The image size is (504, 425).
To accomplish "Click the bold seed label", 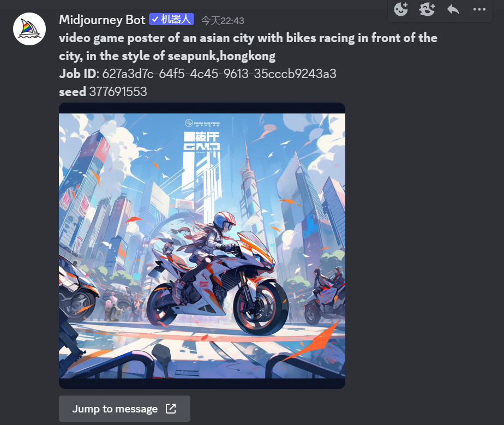I will 73,92.
